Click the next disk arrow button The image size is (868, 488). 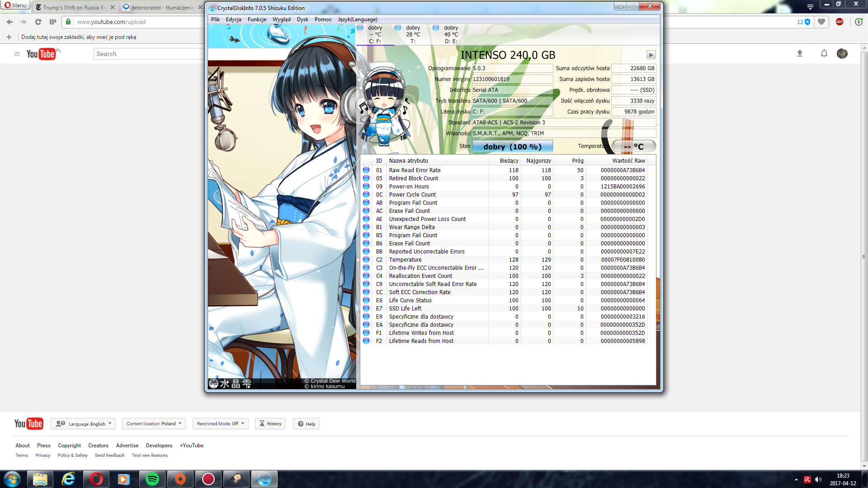coord(651,55)
